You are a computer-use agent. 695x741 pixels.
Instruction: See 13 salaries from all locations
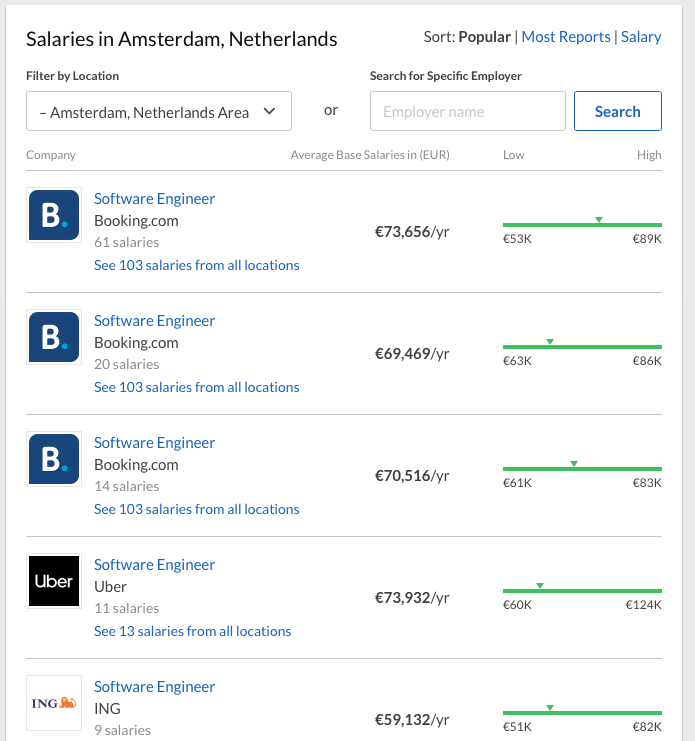[x=192, y=631]
